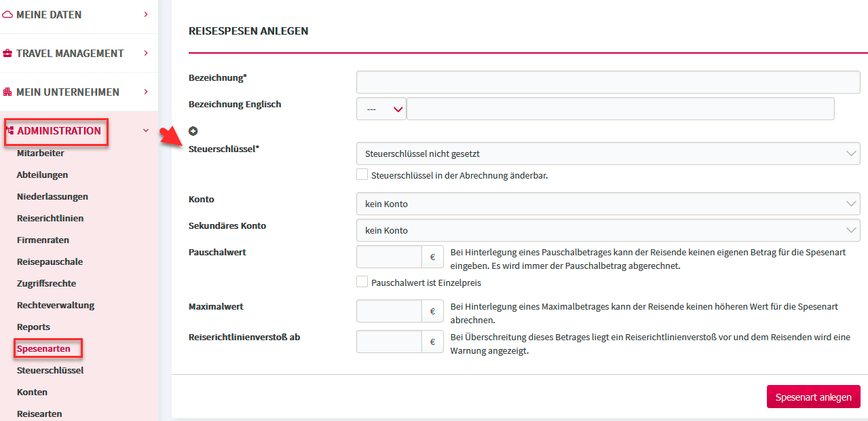868x421 pixels.
Task: Click the Maximalwert field label
Action: coord(216,306)
